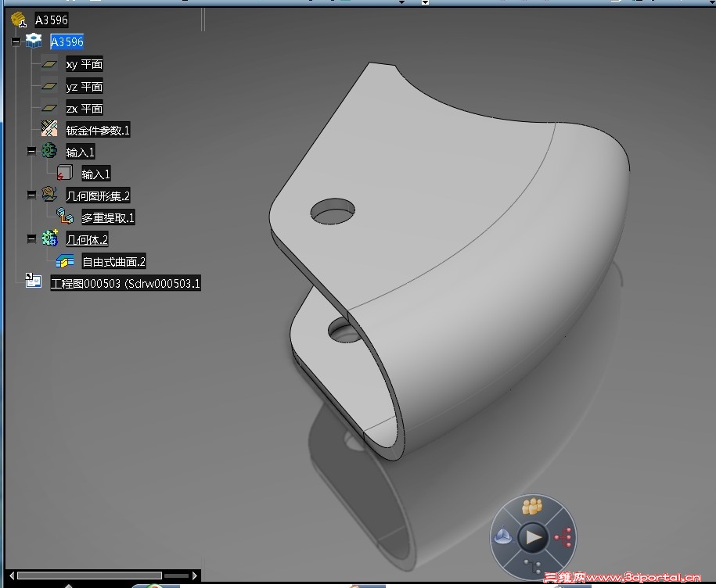Click the small branch icon at compass bottom
The height and width of the screenshot is (588, 716).
coord(532,567)
